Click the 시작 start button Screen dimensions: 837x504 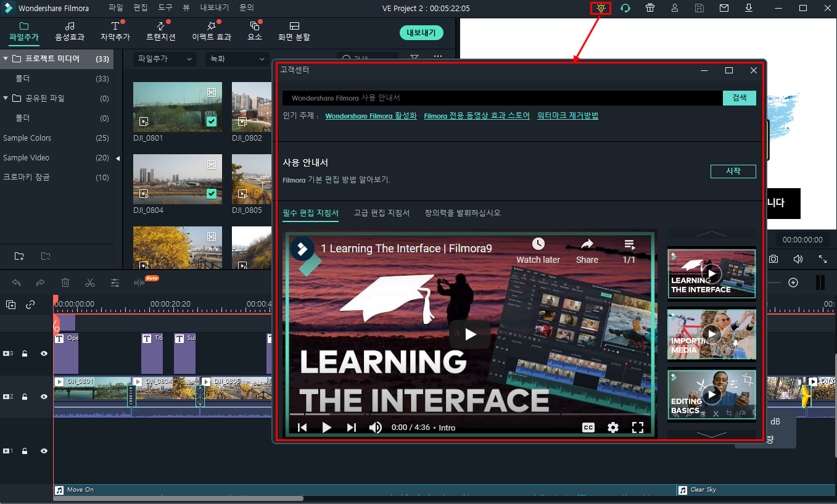pyautogui.click(x=733, y=171)
